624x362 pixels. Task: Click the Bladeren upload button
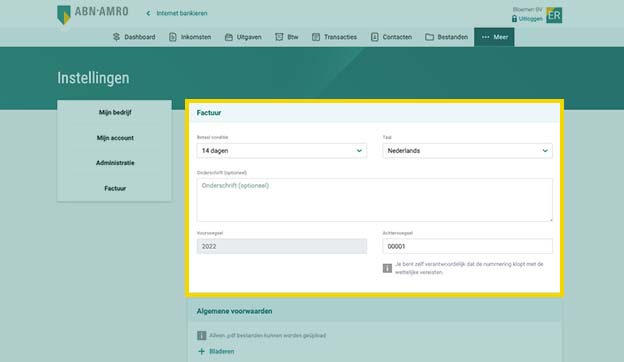[216, 351]
